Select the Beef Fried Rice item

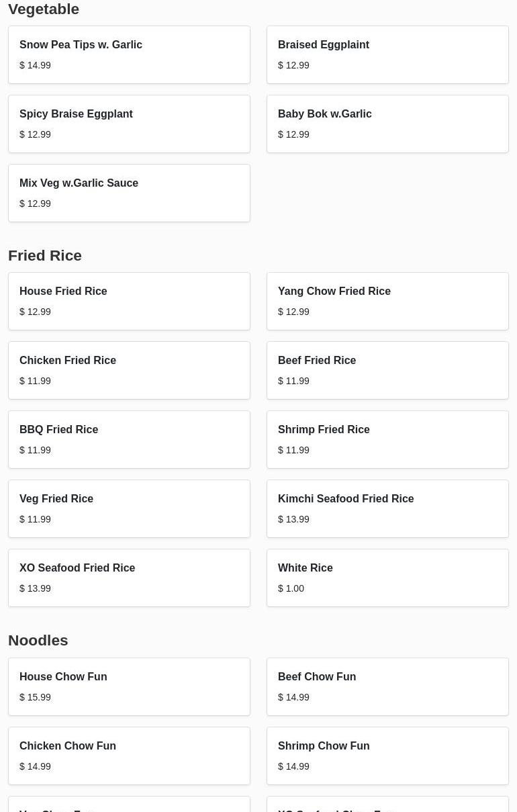pos(387,370)
